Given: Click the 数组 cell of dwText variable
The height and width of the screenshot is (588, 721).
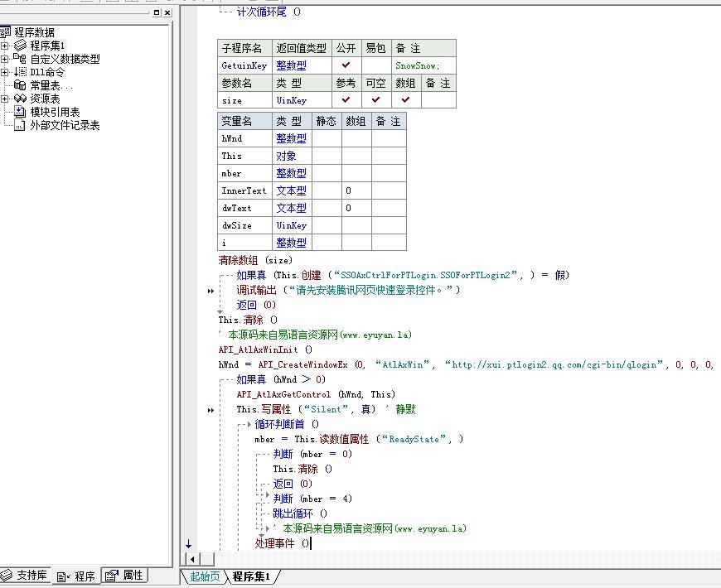Looking at the screenshot, I should pos(357,208).
